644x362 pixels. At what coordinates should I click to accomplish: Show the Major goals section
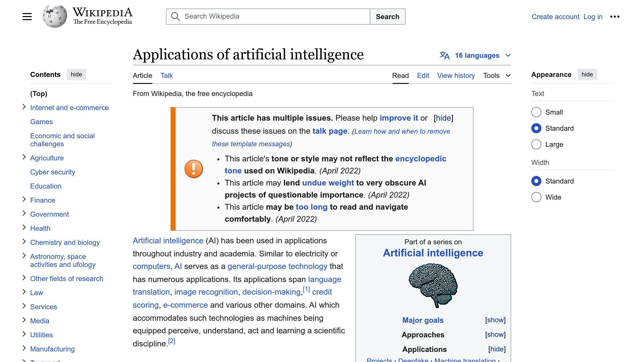(495, 320)
